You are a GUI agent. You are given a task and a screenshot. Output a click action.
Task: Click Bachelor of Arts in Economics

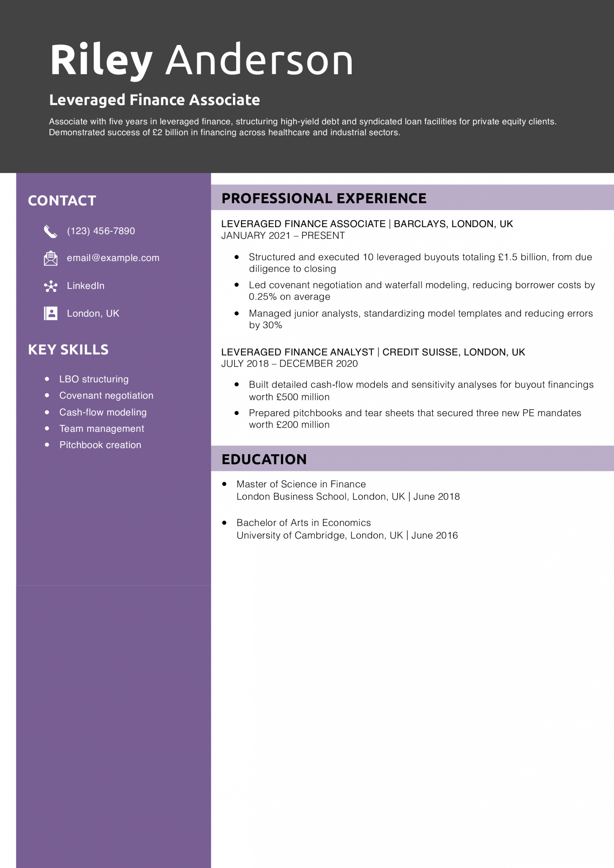click(304, 523)
